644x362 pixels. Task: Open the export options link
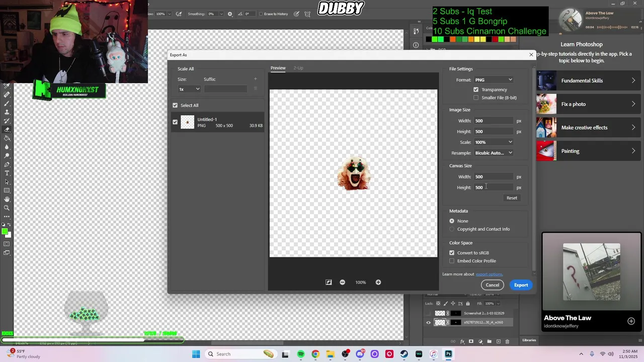point(490,274)
